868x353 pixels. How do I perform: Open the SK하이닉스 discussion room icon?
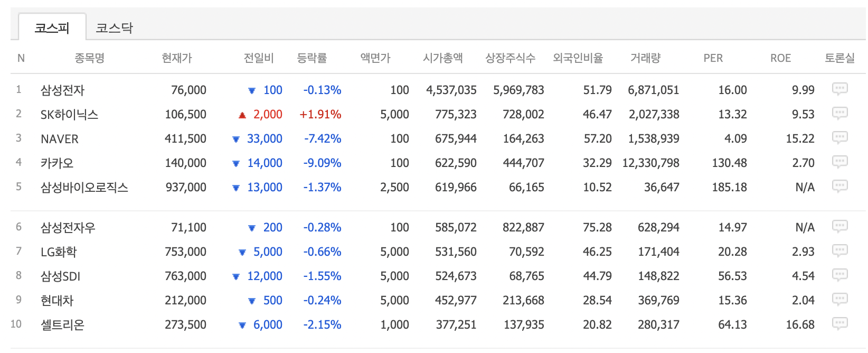click(x=839, y=113)
